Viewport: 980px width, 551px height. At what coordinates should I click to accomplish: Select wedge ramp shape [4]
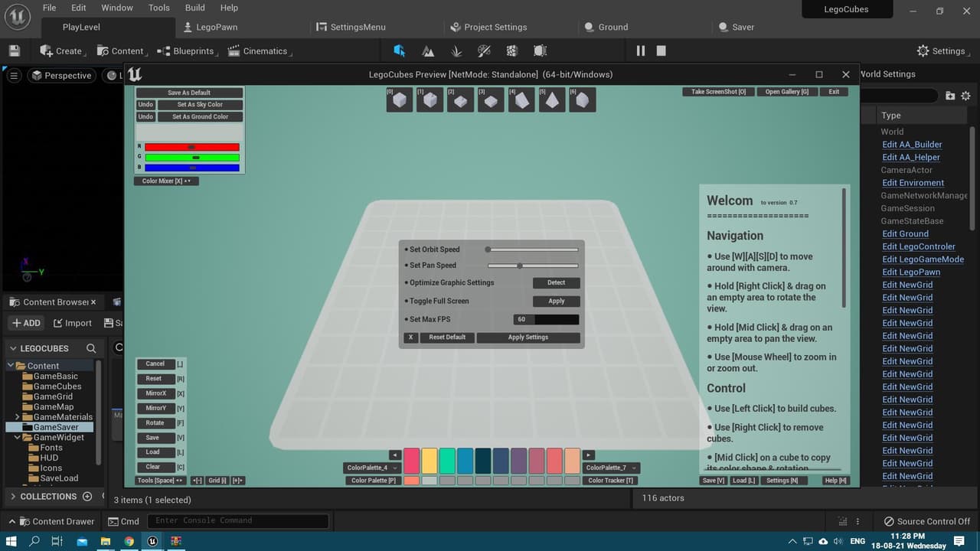[521, 99]
